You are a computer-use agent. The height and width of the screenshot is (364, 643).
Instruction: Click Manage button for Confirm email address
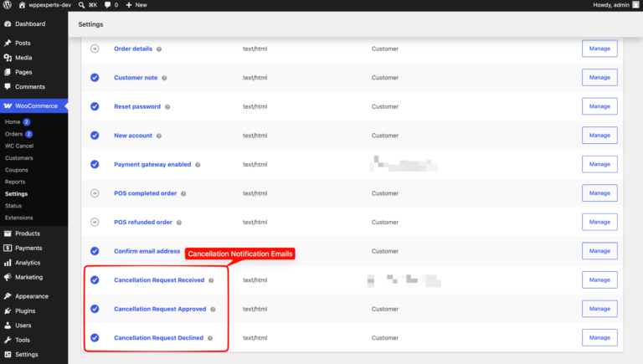pyautogui.click(x=599, y=251)
